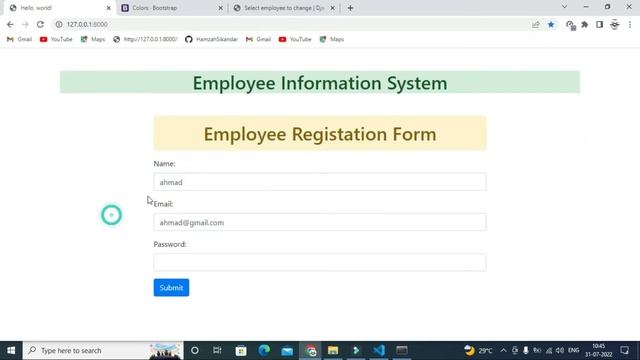The image size is (640, 360).
Task: Click the green arrow app on taskbar
Action: tap(356, 350)
